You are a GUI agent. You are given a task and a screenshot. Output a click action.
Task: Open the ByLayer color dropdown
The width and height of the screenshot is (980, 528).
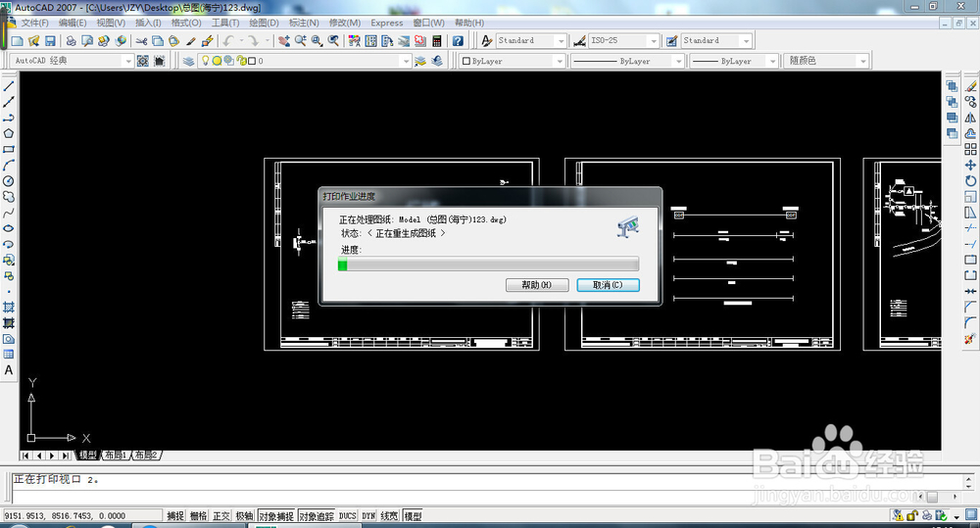pos(560,62)
